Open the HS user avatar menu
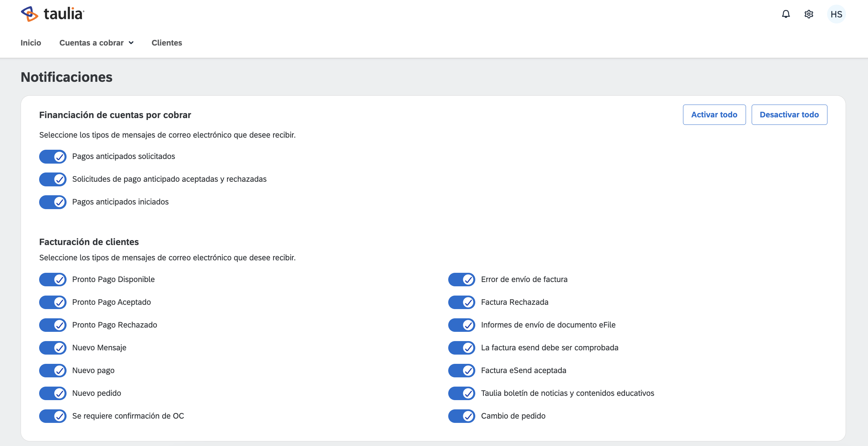Image resolution: width=868 pixels, height=446 pixels. click(836, 14)
